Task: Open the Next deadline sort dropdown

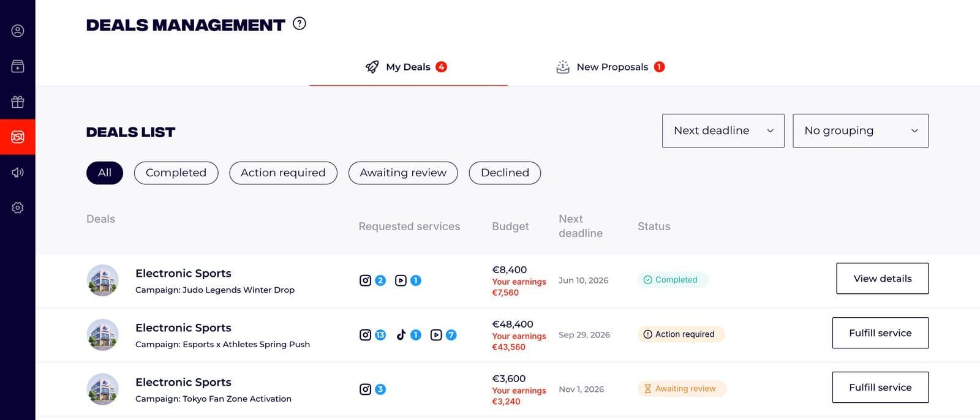Action: point(723,130)
